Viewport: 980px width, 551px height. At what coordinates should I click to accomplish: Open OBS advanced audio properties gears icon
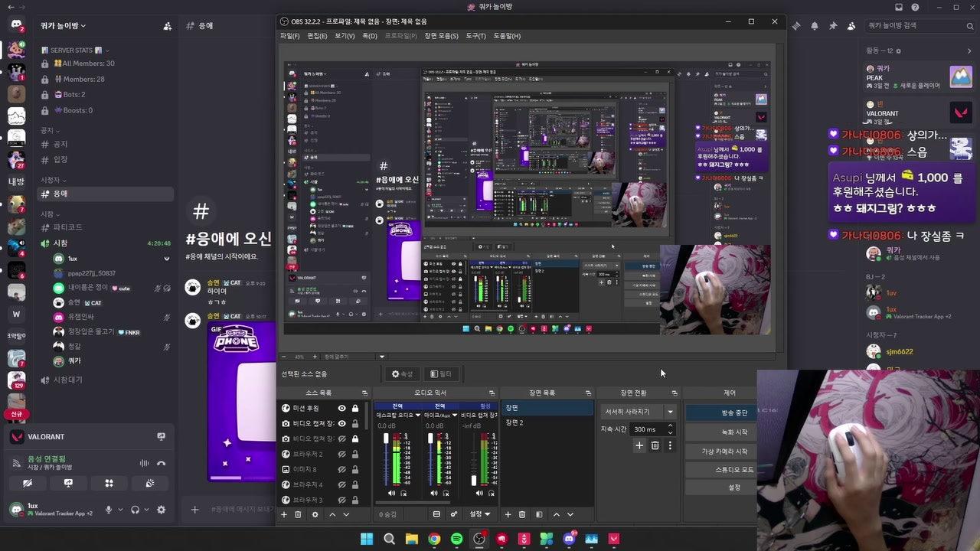click(454, 514)
